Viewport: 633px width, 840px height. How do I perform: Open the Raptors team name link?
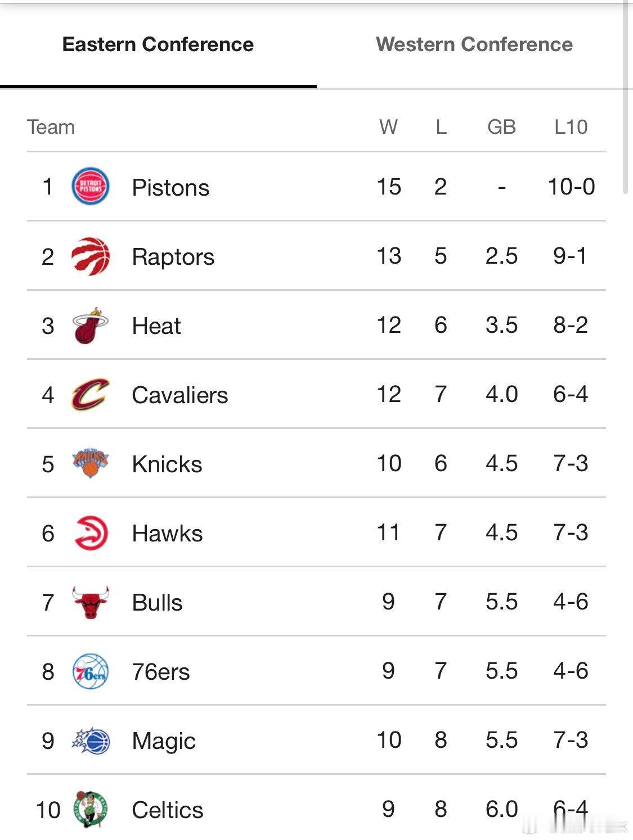click(x=173, y=257)
